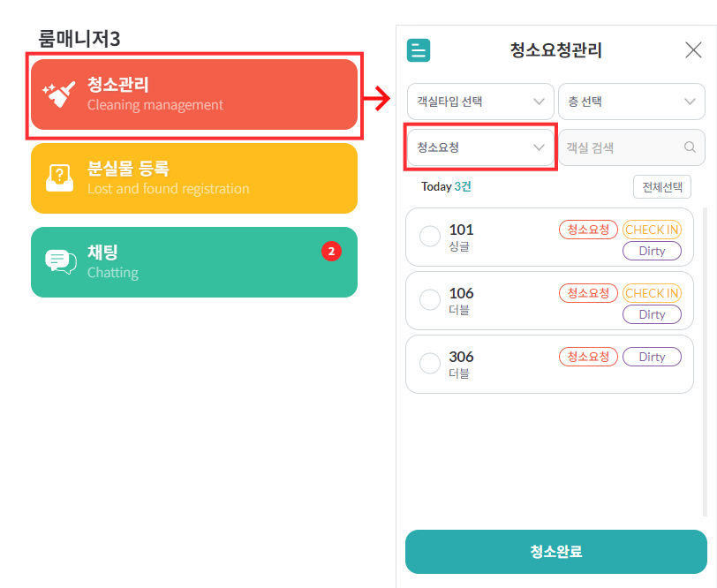Click the broom cleaning management icon
Viewport: 717px width, 588px height.
pyautogui.click(x=60, y=94)
